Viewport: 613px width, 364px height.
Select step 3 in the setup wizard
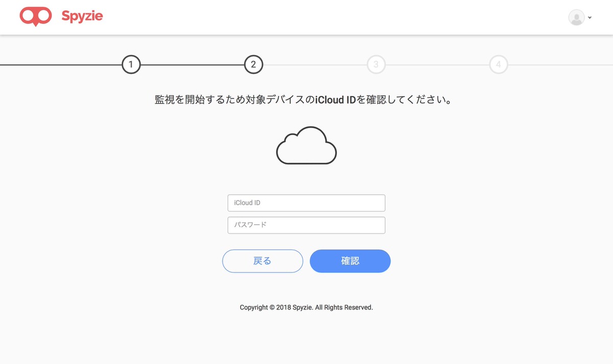pyautogui.click(x=376, y=64)
